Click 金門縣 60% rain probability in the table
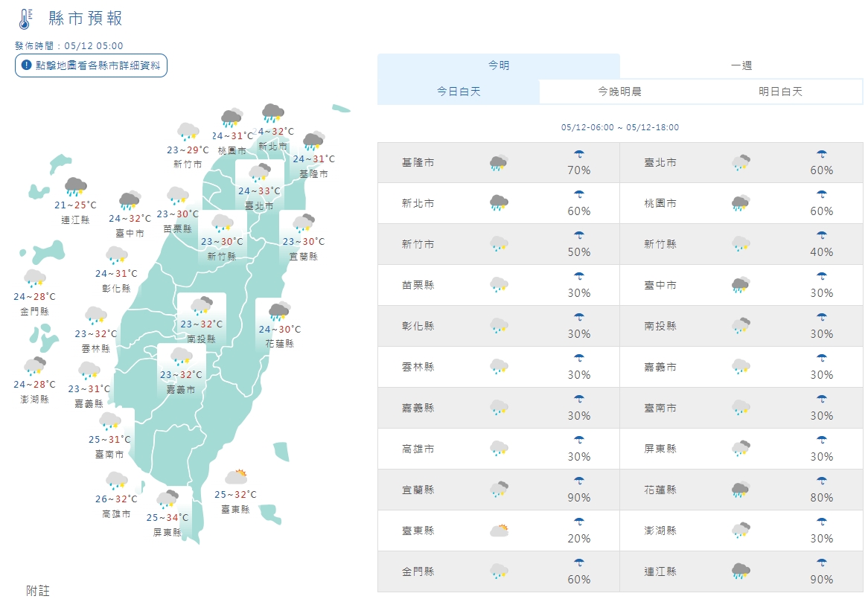Image resolution: width=868 pixels, height=599 pixels. (x=579, y=579)
